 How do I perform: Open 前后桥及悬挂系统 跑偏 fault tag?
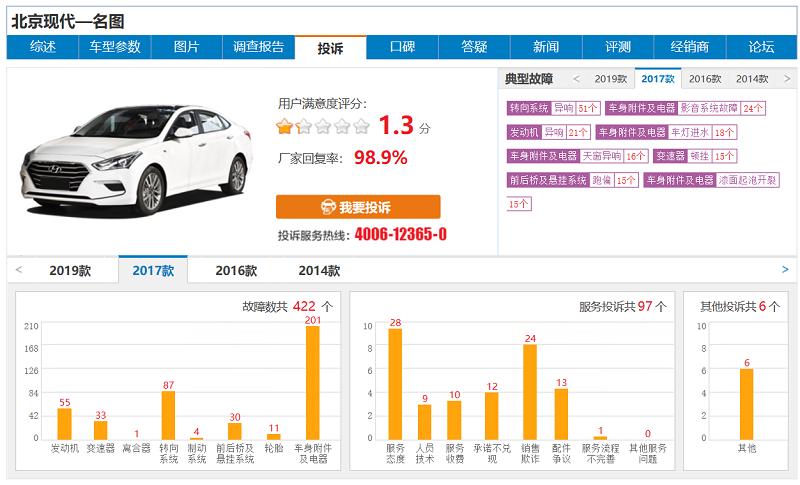coord(572,180)
